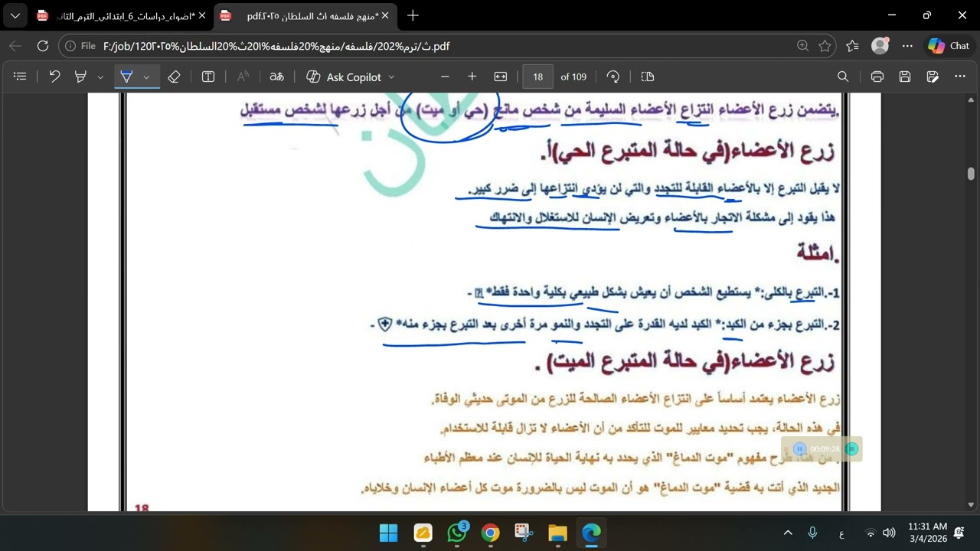The image size is (980, 551).
Task: Click the Rotate page icon
Action: coord(612,77)
